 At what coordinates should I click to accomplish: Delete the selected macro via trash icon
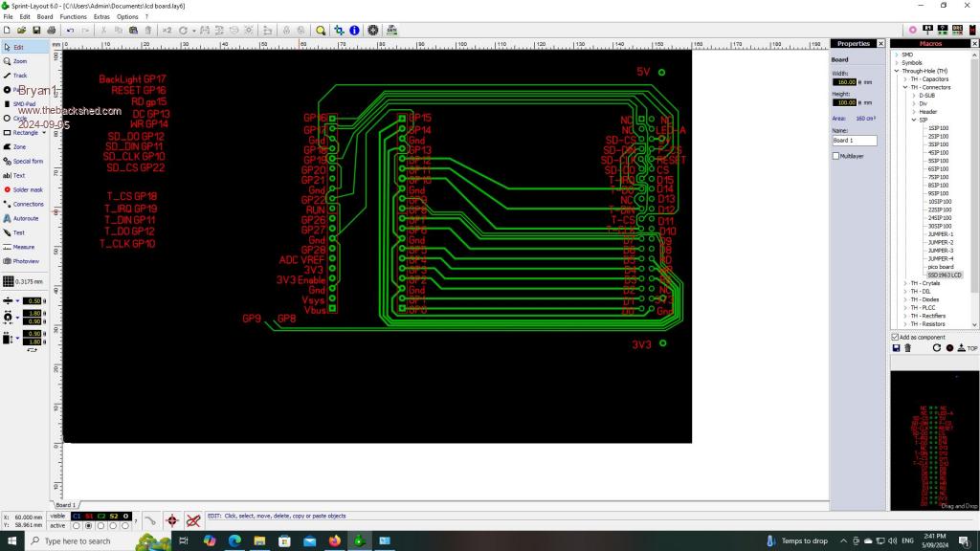907,348
